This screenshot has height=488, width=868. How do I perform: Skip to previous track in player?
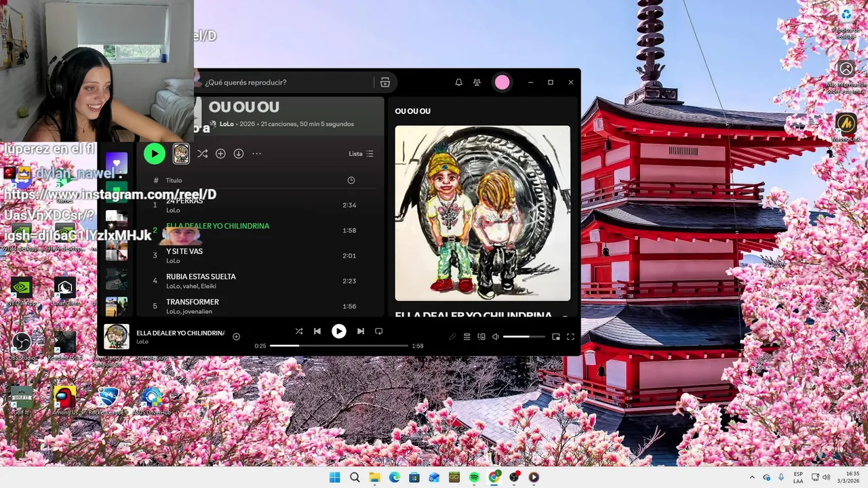(x=317, y=331)
